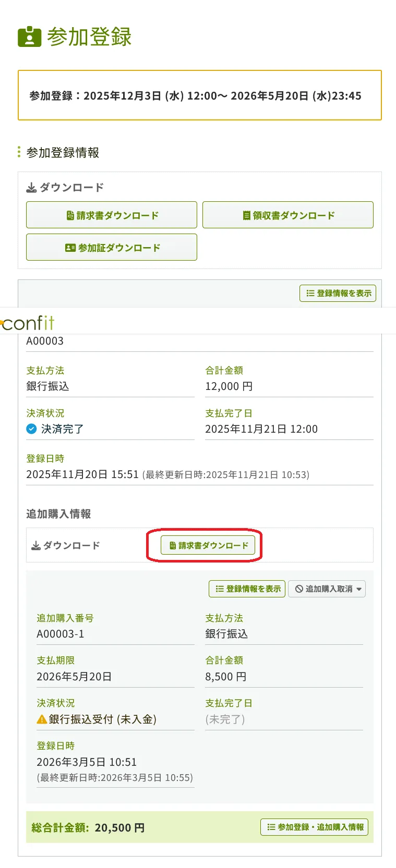Viewport: 396px width, 868px height.
Task: Click the confit logo
Action: [x=28, y=323]
